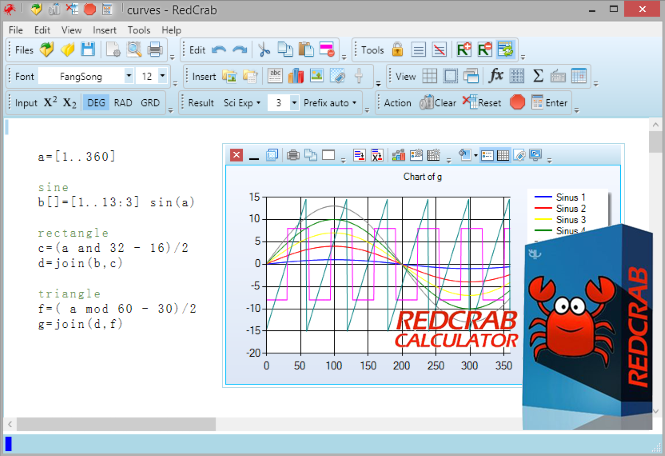This screenshot has height=456, width=665.
Task: Click the Paste clipboard icon
Action: [x=306, y=50]
